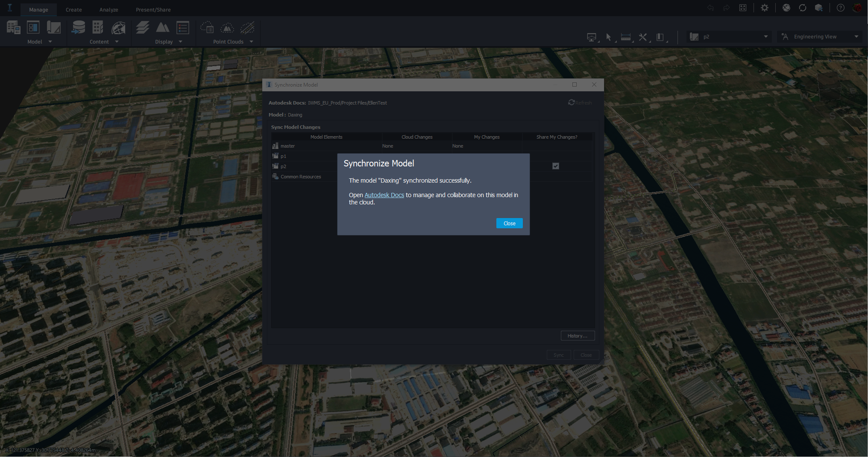The image size is (868, 457).
Task: Expand the Model group dropdown
Action: pos(50,42)
